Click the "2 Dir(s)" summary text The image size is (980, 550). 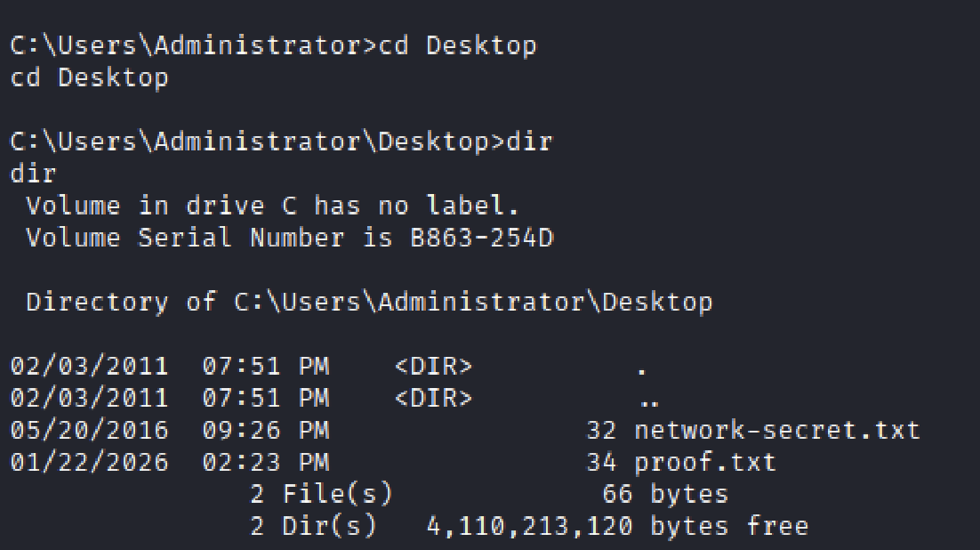click(312, 526)
